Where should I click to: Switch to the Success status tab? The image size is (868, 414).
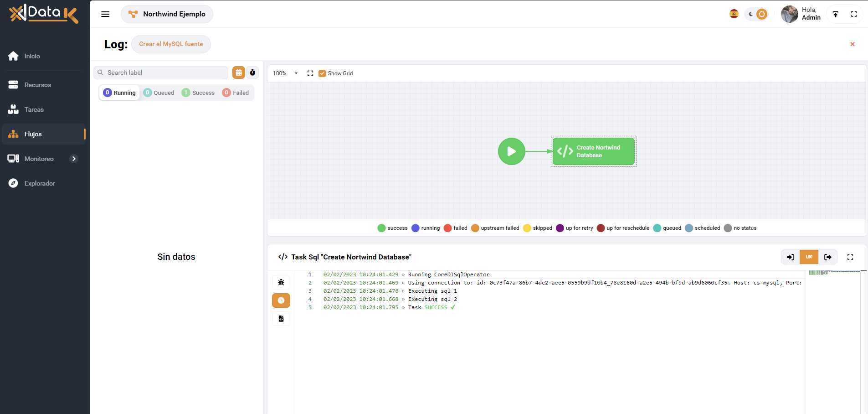(x=198, y=93)
